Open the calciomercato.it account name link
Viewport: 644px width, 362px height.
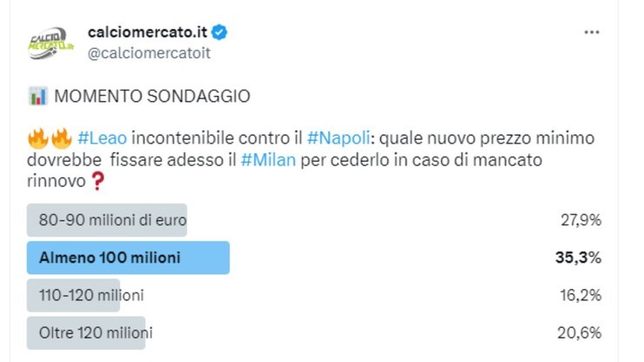click(x=148, y=32)
